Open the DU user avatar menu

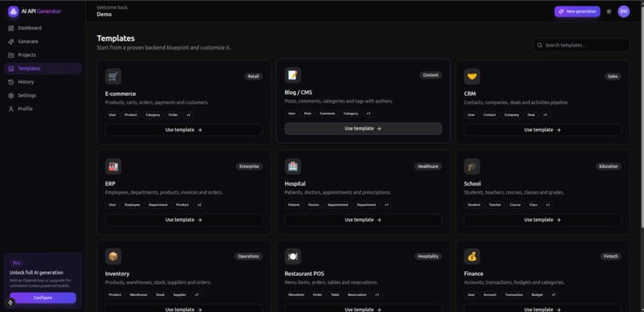pyautogui.click(x=623, y=11)
